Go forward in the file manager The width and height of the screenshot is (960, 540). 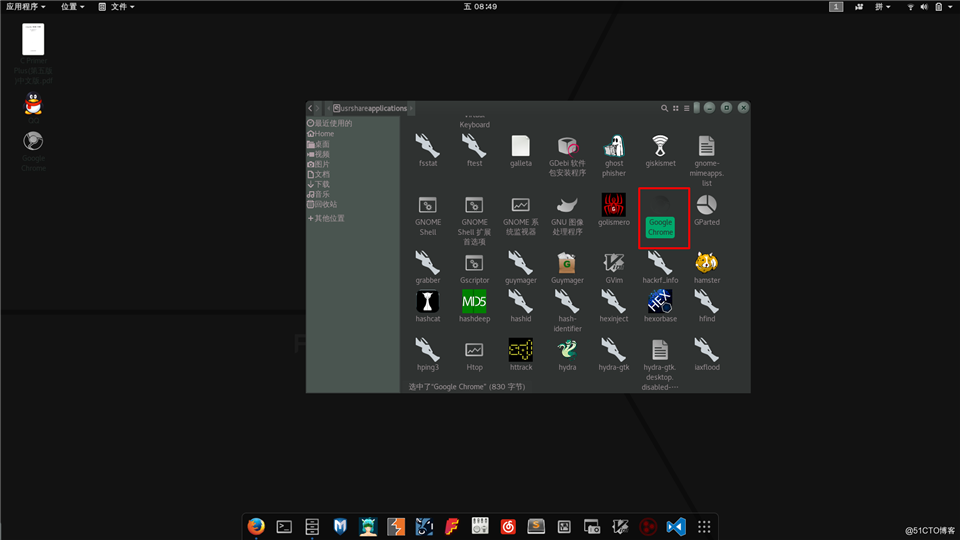click(317, 108)
